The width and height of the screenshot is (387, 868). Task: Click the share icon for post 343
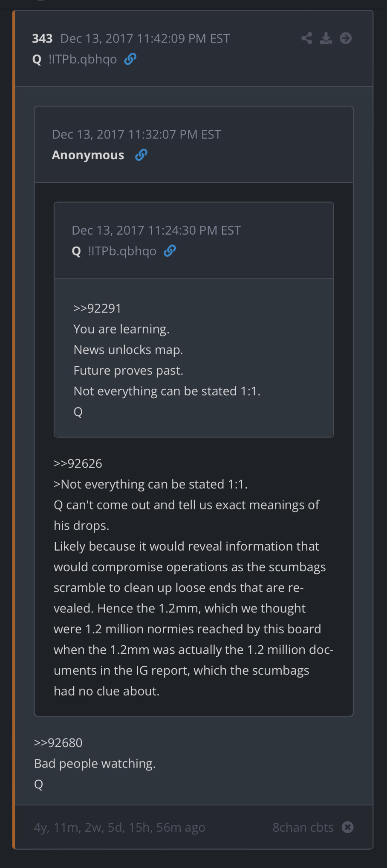[x=306, y=39]
